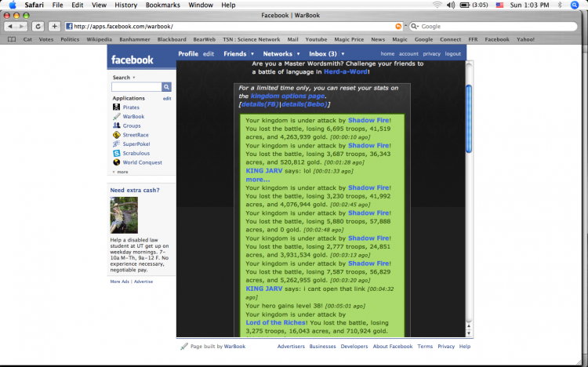Open the Window menu
The width and height of the screenshot is (588, 367).
[x=201, y=5]
